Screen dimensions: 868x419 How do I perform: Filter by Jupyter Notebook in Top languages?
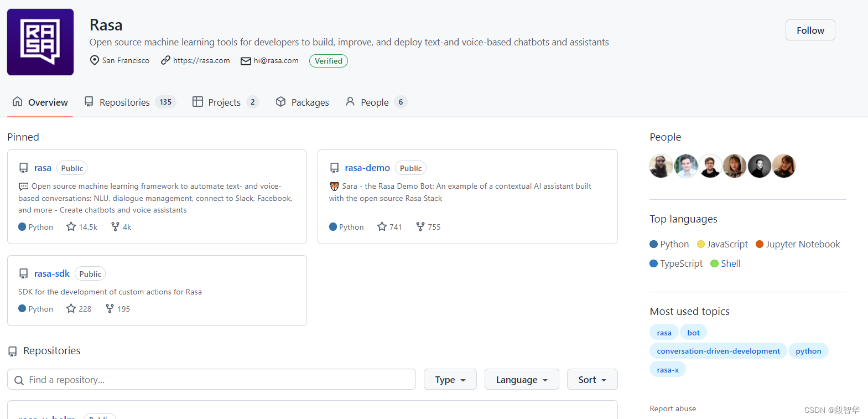coord(798,244)
